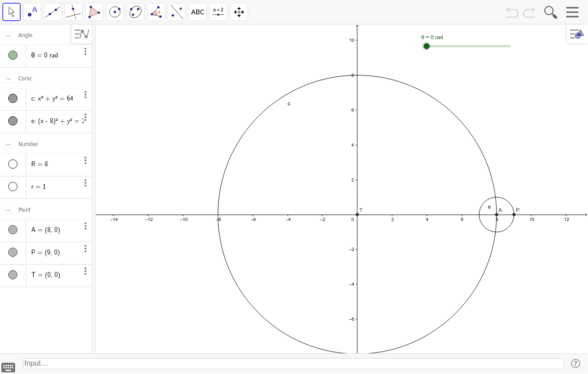Select the Move Graphics View tool
The width and height of the screenshot is (588, 374).
[239, 12]
